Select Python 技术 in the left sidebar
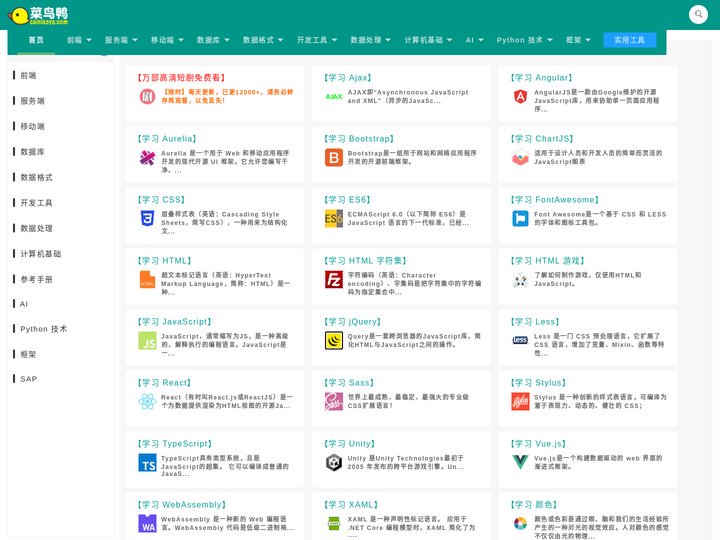The height and width of the screenshot is (540, 720). (43, 329)
